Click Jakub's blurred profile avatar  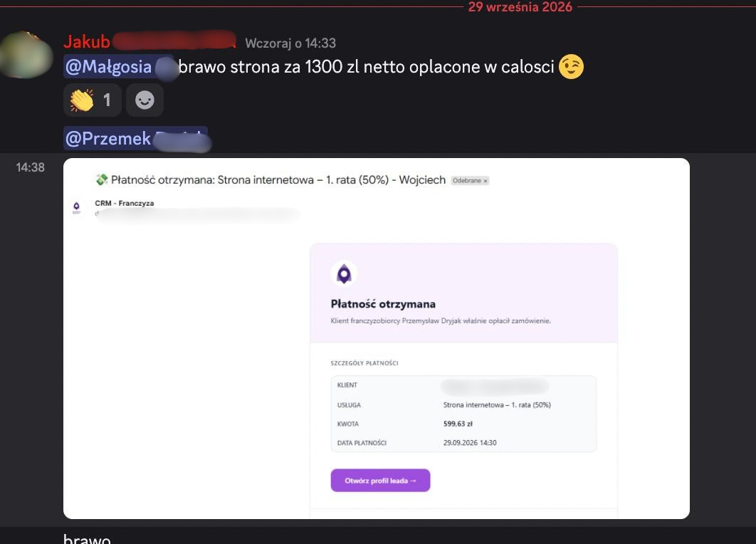coord(26,55)
